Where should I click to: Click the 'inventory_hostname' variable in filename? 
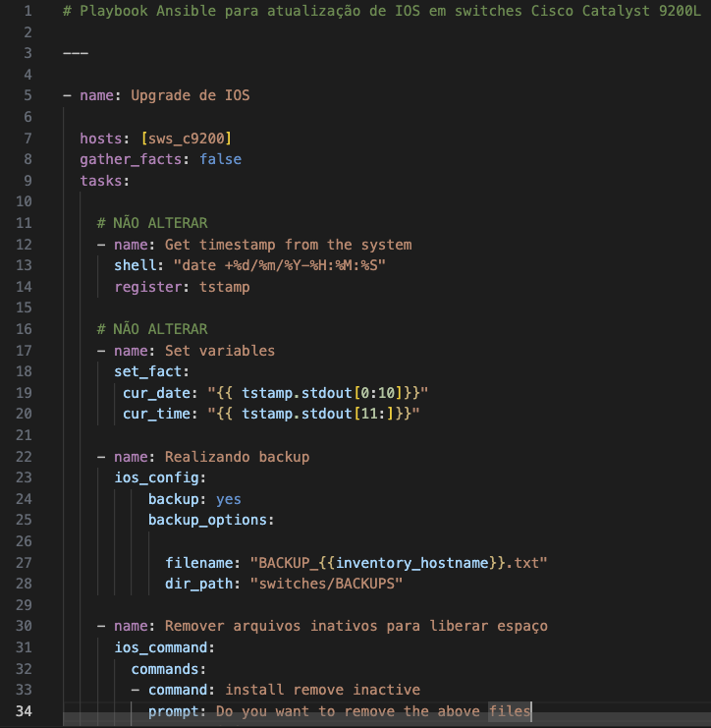(412, 563)
